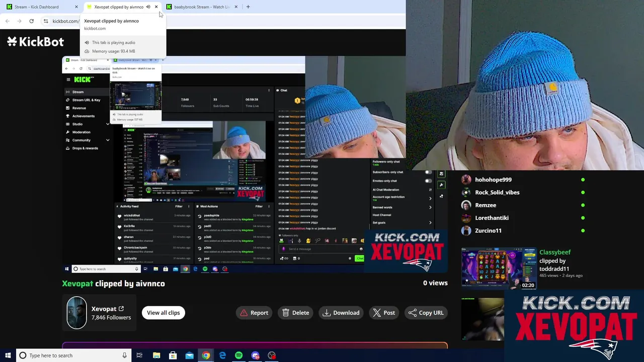Open File Explorer from the Windows taskbar
644x362 pixels.
pos(156,355)
